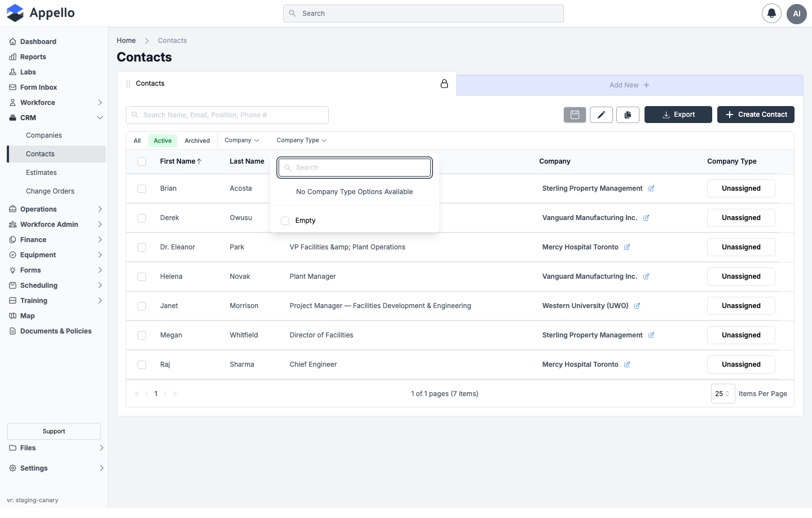Image resolution: width=812 pixels, height=518 pixels.
Task: Click the Appello logo
Action: [x=41, y=13]
